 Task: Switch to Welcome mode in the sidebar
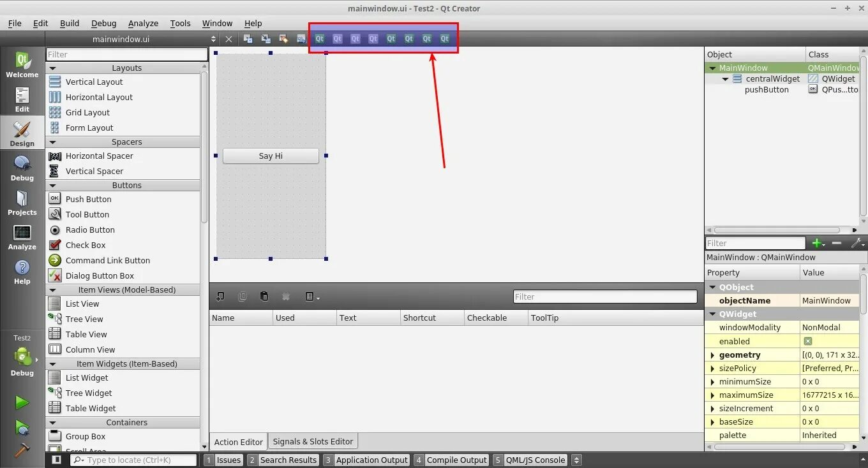tap(22, 65)
